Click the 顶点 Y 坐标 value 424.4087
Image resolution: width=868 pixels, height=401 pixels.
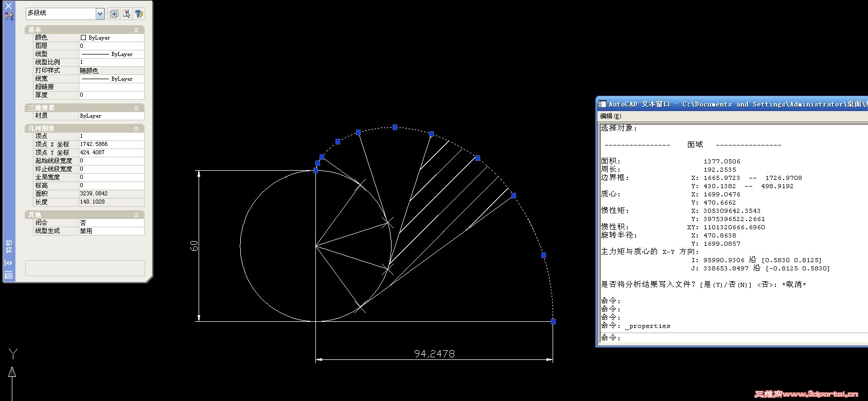click(111, 153)
